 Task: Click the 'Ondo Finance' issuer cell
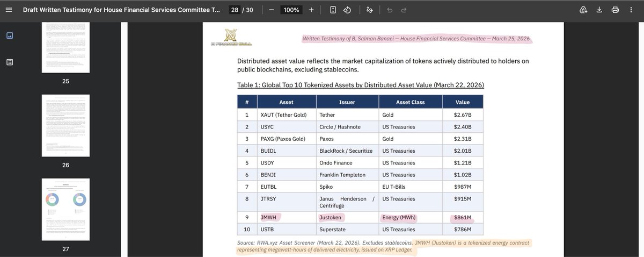tap(347, 163)
